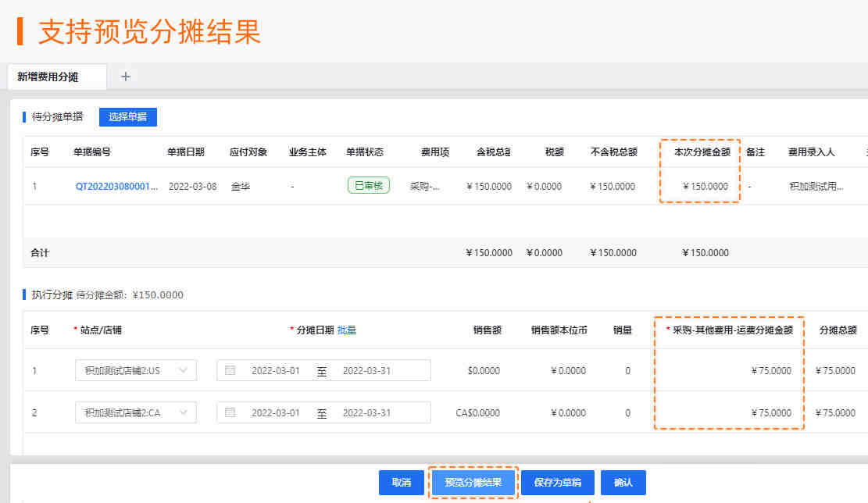Click the 单据日期 column header

pyautogui.click(x=186, y=152)
